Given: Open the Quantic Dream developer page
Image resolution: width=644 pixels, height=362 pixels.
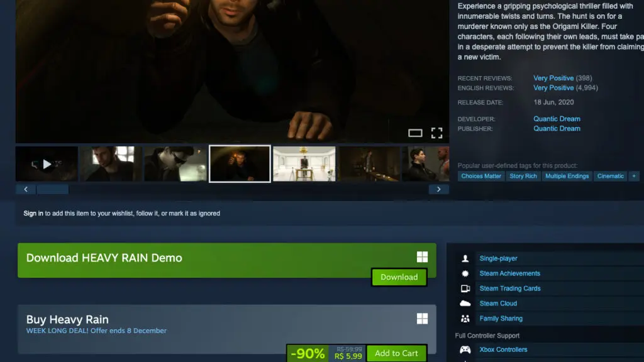Looking at the screenshot, I should click(x=557, y=119).
